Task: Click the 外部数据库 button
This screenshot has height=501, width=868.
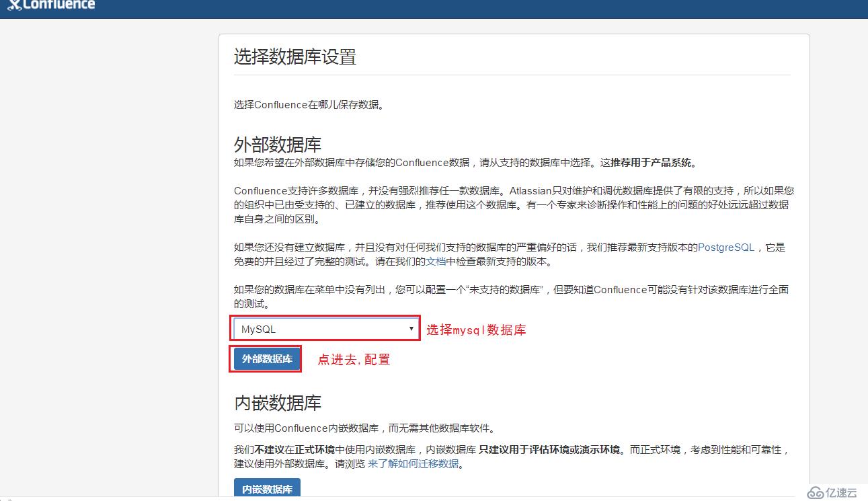Action: [x=267, y=359]
